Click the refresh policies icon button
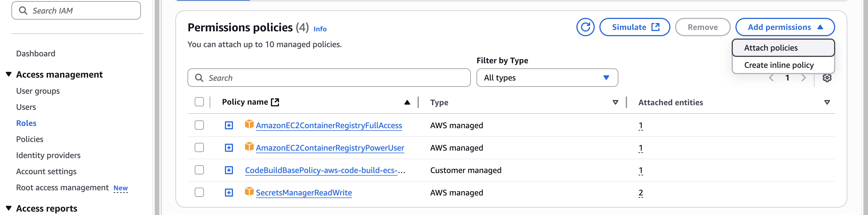868x215 pixels. (585, 27)
